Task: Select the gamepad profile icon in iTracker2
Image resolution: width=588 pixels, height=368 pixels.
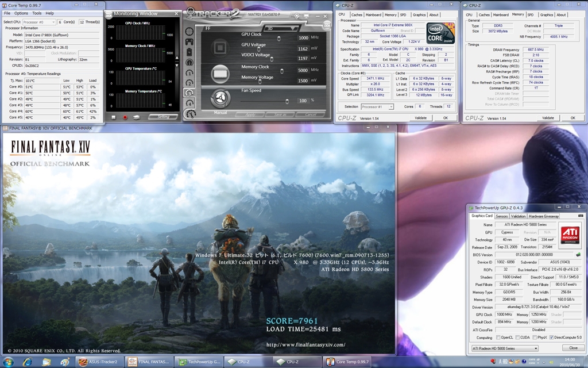Action: pos(189,41)
